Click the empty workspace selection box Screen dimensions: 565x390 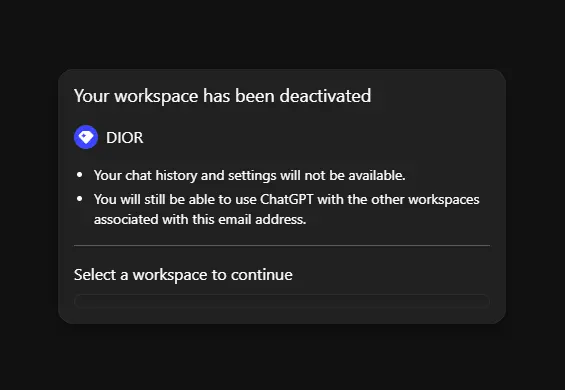282,301
